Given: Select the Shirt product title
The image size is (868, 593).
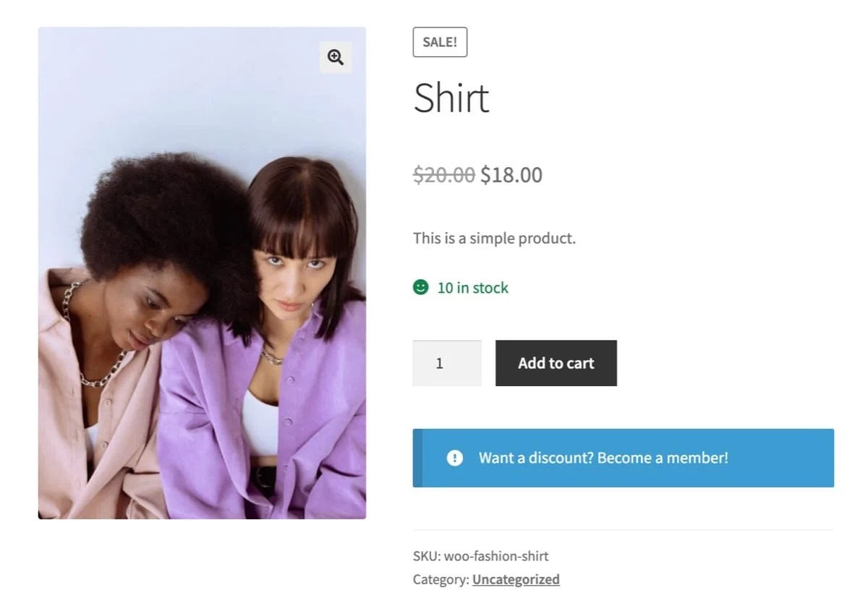Looking at the screenshot, I should [x=451, y=98].
